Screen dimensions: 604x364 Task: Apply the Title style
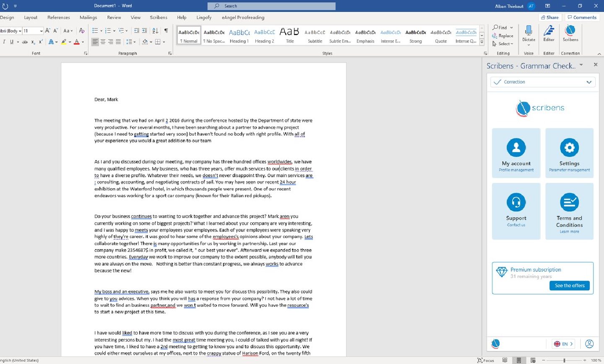[290, 35]
